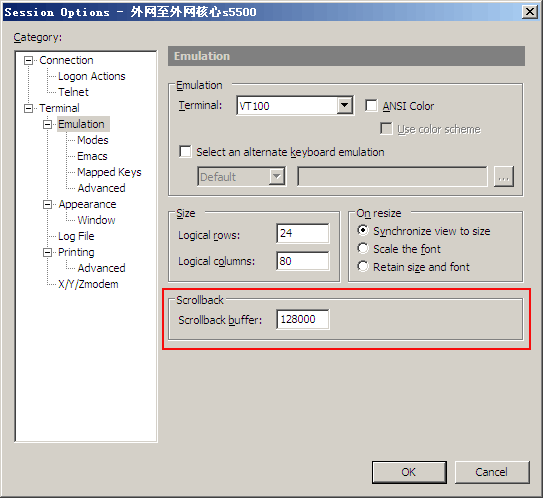The height and width of the screenshot is (498, 543).
Task: Toggle Use color scheme checkbox
Action: pos(386,129)
